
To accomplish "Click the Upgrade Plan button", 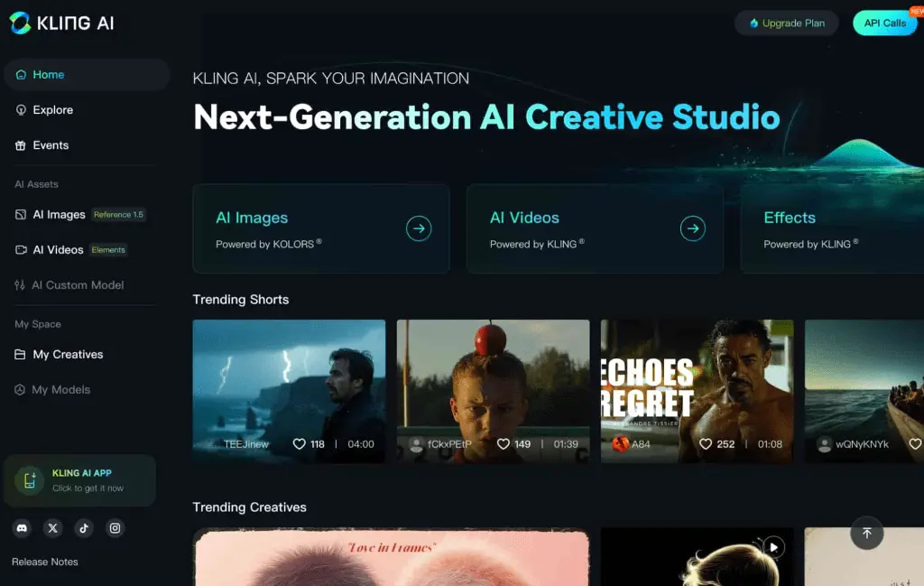I will pyautogui.click(x=786, y=23).
